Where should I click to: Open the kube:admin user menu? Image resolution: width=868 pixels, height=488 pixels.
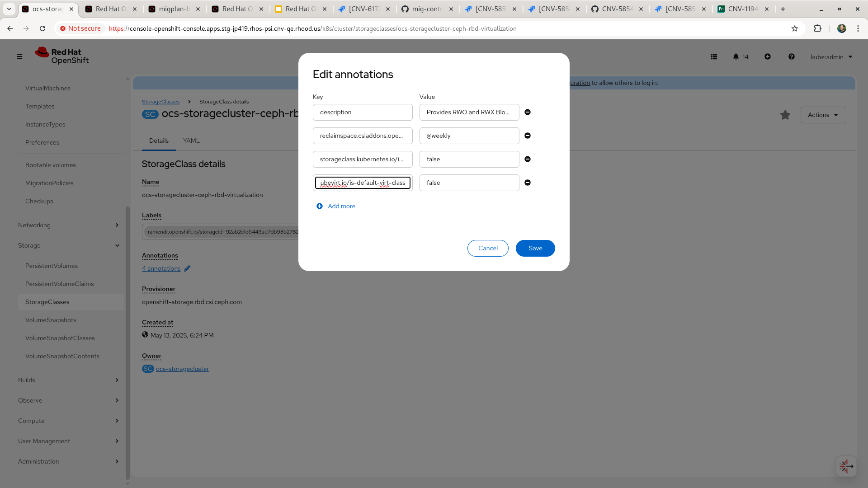pyautogui.click(x=831, y=57)
